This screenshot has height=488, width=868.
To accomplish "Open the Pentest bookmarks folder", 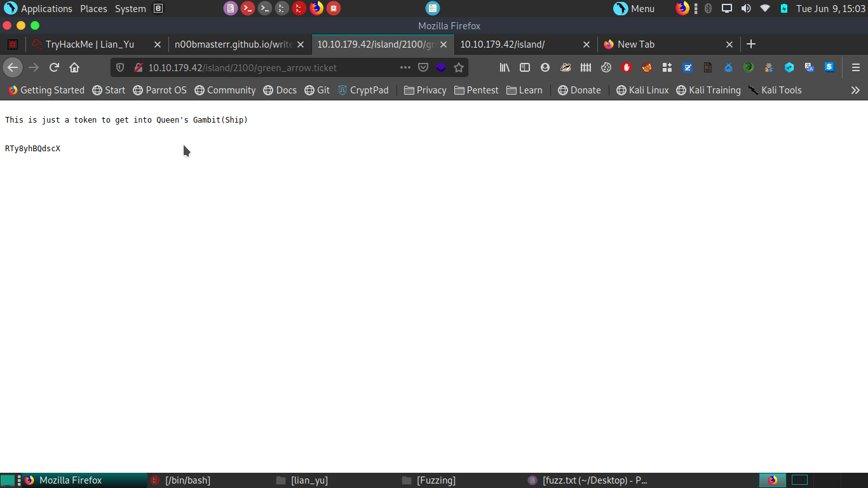I will [x=476, y=90].
